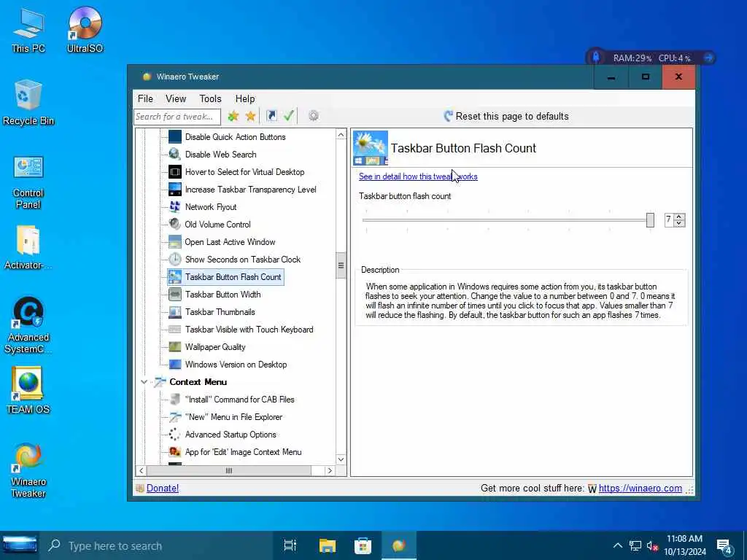
Task: Open notification center icon on taskbar
Action: 724,545
